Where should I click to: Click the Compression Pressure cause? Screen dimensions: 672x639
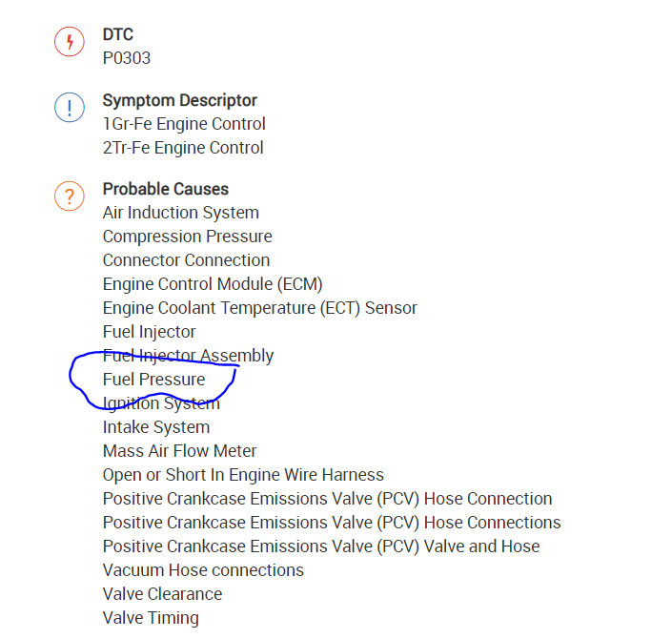tap(188, 237)
